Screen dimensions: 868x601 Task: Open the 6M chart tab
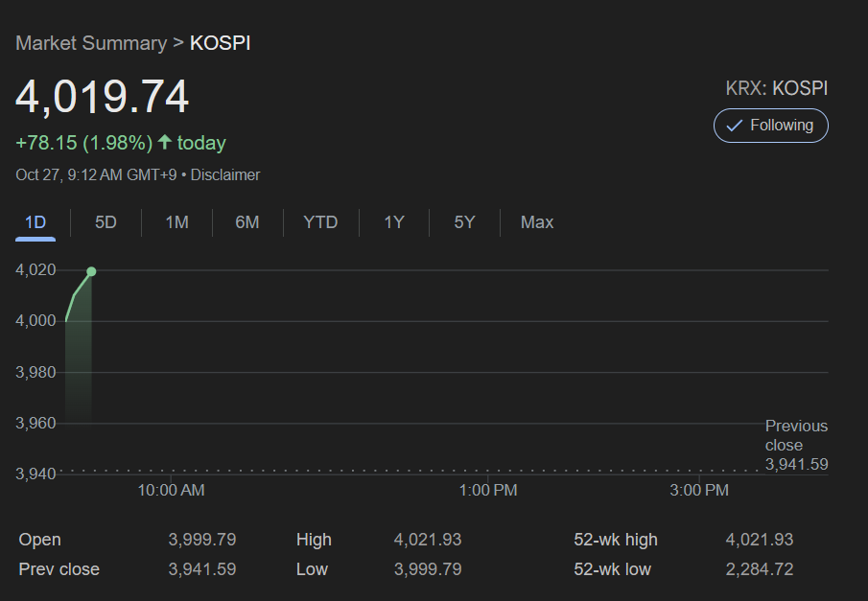coord(248,221)
